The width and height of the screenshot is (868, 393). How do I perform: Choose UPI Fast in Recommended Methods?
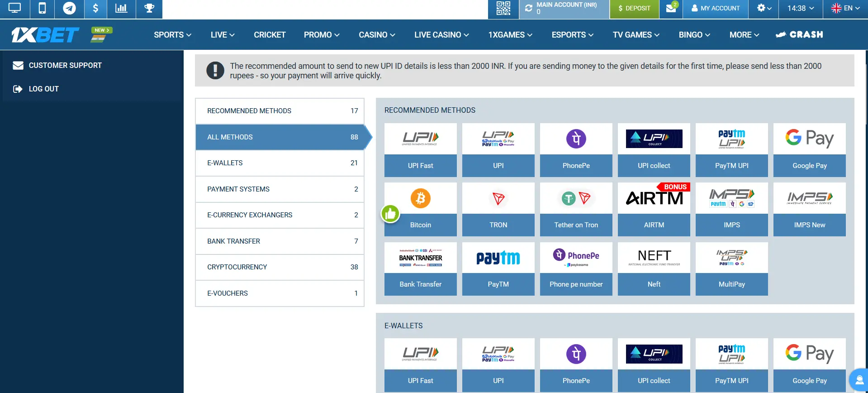click(x=421, y=150)
